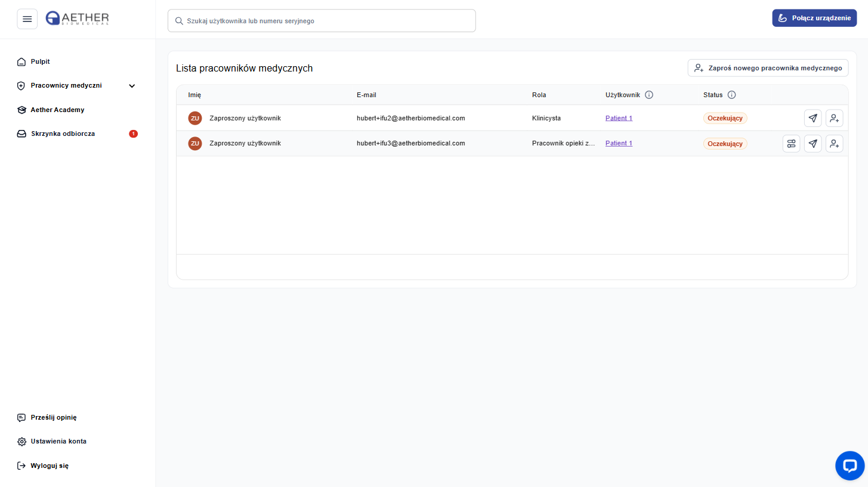Click the Użytkownik column header text
The width and height of the screenshot is (868, 487).
click(x=623, y=95)
